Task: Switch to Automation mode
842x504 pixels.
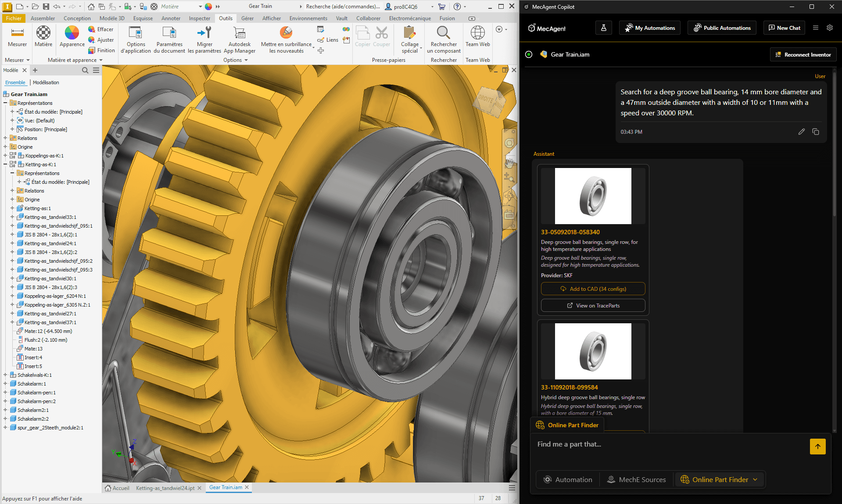Action: click(x=568, y=479)
